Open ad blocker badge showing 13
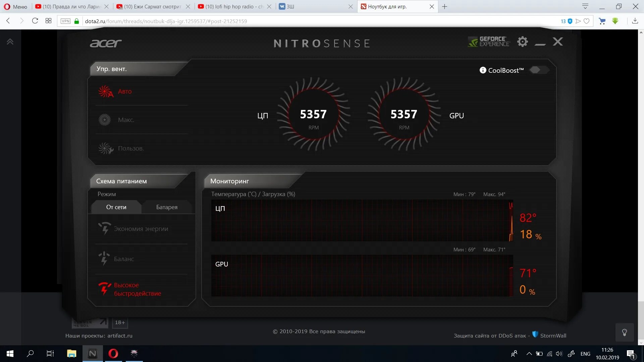Viewport: 644px width, 362px height. pyautogui.click(x=566, y=21)
